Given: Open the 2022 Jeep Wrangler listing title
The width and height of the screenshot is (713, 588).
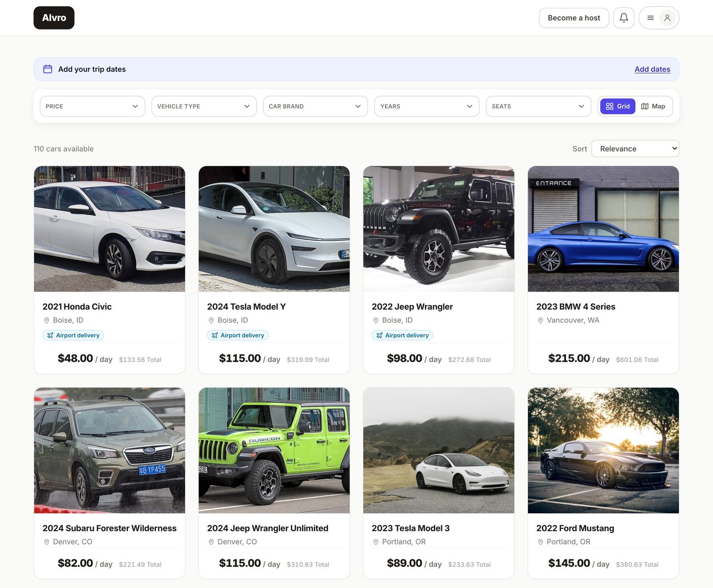Looking at the screenshot, I should tap(412, 307).
